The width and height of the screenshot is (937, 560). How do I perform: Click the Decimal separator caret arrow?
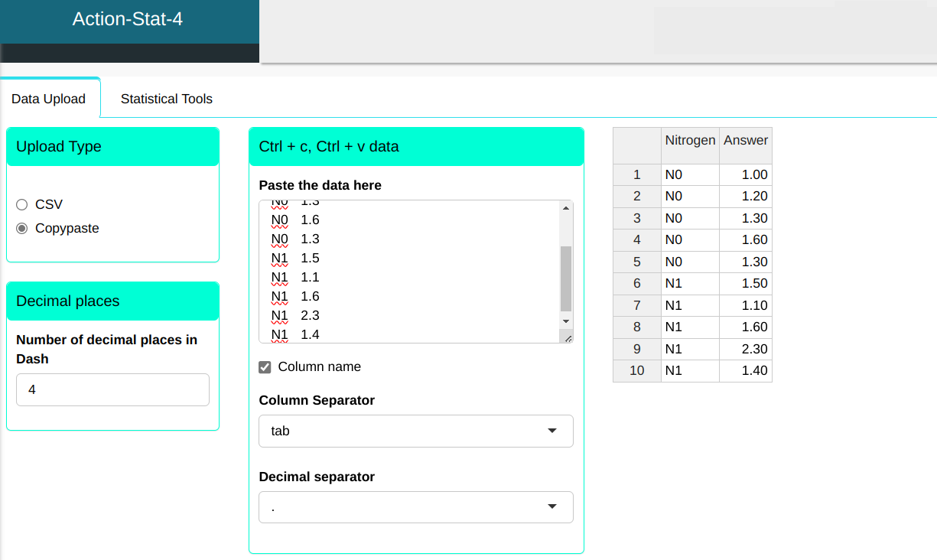tap(553, 507)
